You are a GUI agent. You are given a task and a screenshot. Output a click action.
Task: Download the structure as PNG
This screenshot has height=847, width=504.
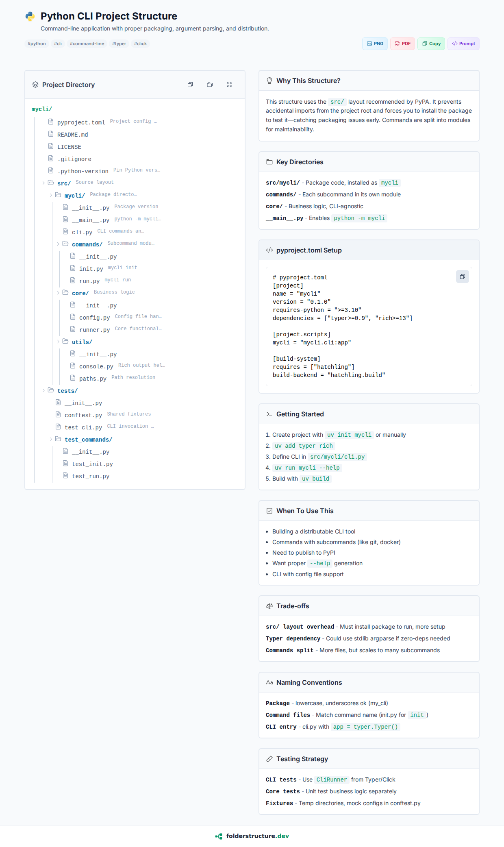click(375, 44)
